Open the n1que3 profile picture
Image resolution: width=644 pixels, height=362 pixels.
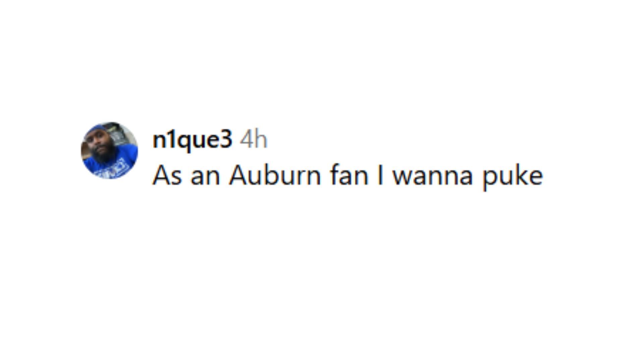point(109,150)
